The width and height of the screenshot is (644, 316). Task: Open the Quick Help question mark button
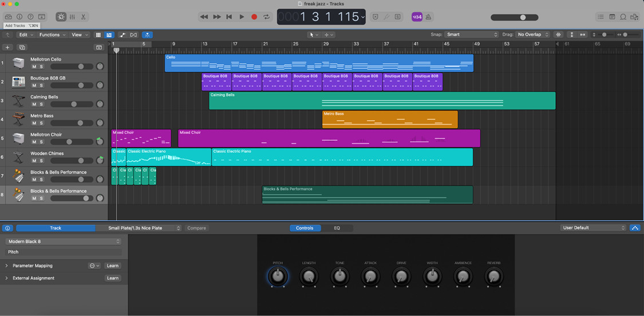(x=31, y=17)
